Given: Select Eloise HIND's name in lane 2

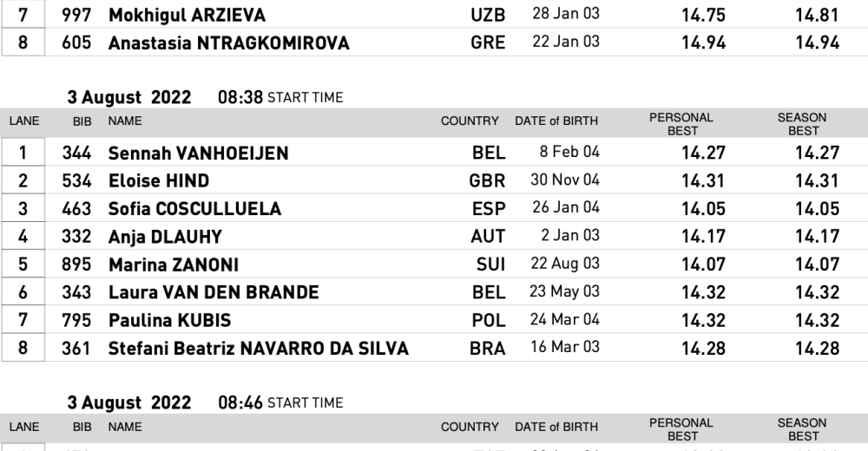Looking at the screenshot, I should 159,181.
